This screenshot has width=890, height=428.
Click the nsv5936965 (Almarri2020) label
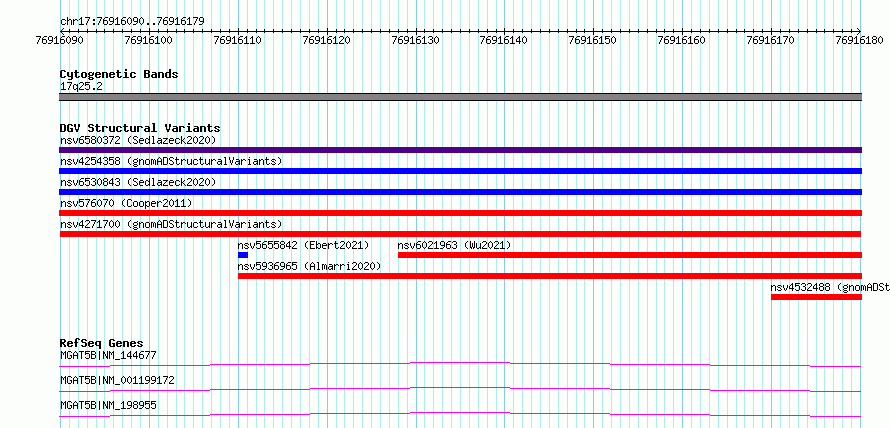[x=309, y=266]
